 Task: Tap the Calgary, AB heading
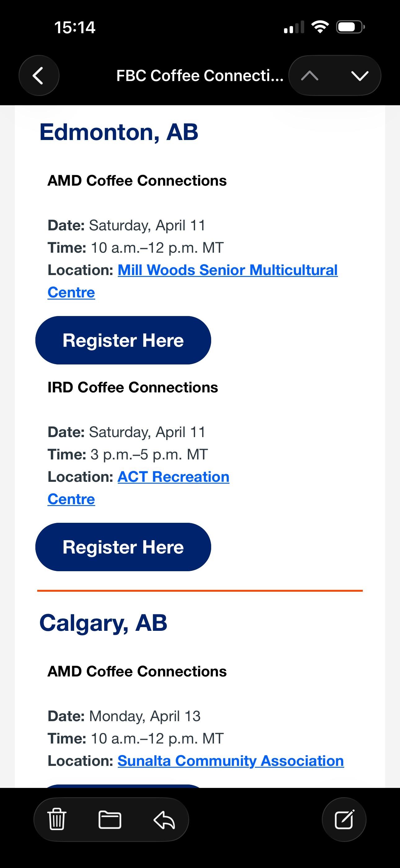[x=103, y=623]
